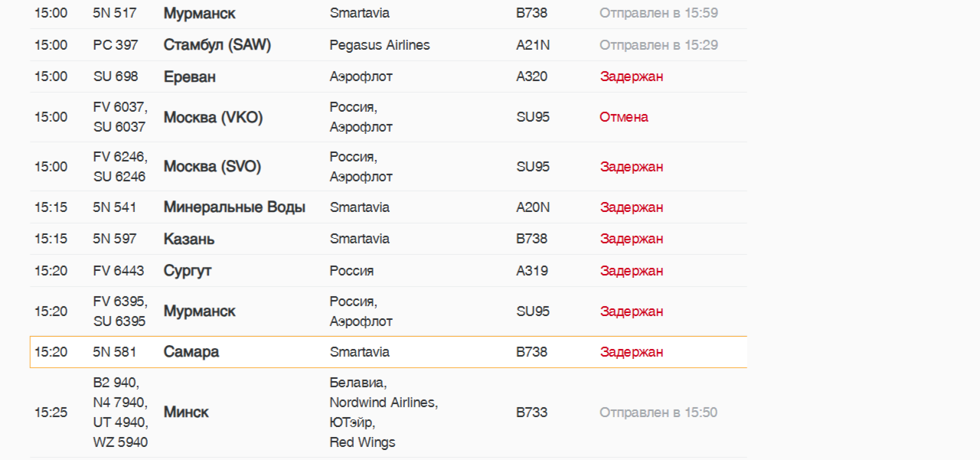Screen dimensions: 980x460
Task: Select the Ереван destination link
Action: tap(189, 77)
